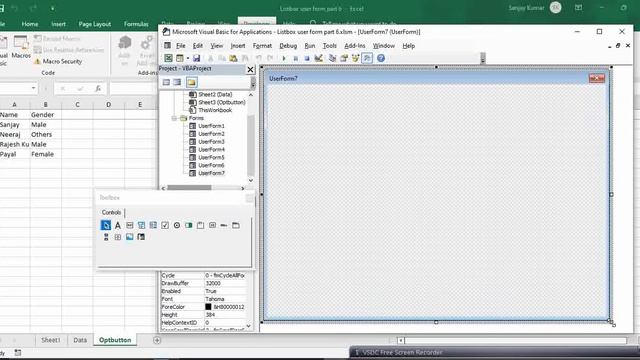Click the Reset (stop) toolbar icon

tap(307, 58)
